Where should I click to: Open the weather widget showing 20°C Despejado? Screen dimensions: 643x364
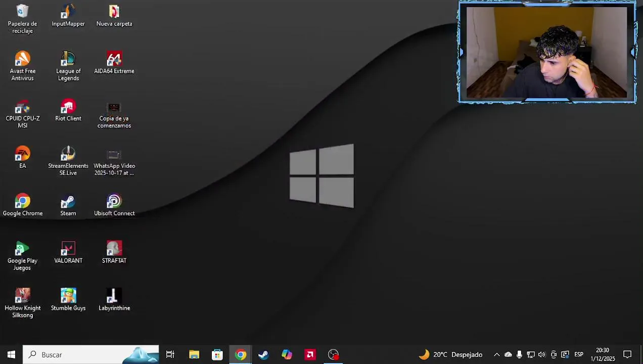(x=450, y=354)
